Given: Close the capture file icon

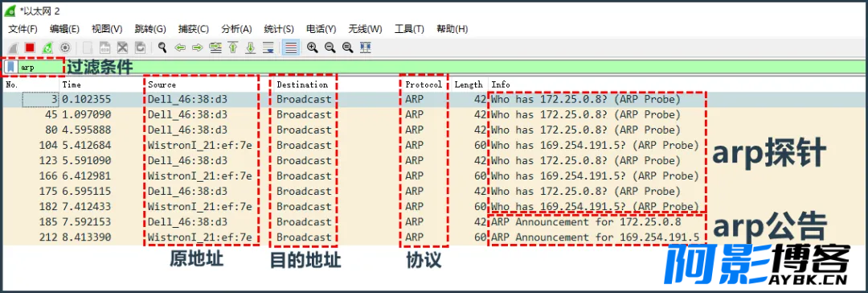Looking at the screenshot, I should (123, 47).
